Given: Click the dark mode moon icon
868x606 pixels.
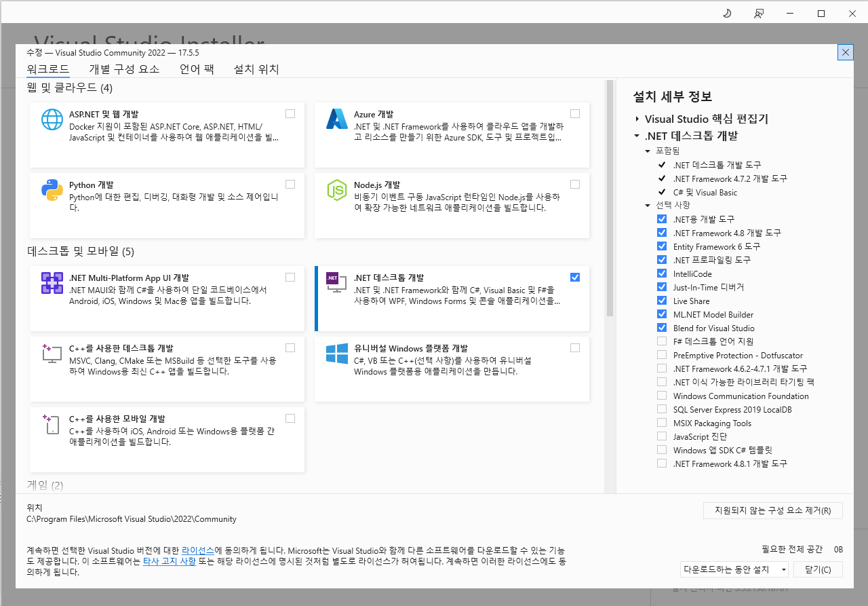Looking at the screenshot, I should point(727,13).
